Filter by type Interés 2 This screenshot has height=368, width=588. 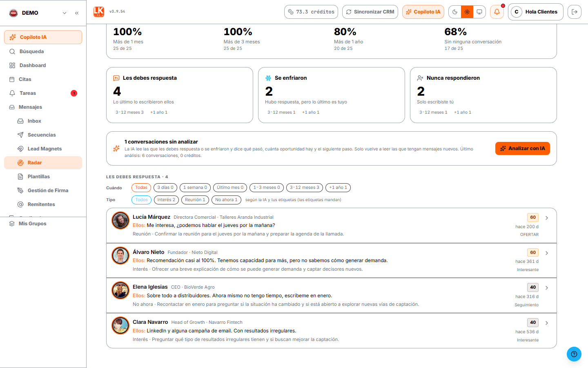[x=166, y=200]
